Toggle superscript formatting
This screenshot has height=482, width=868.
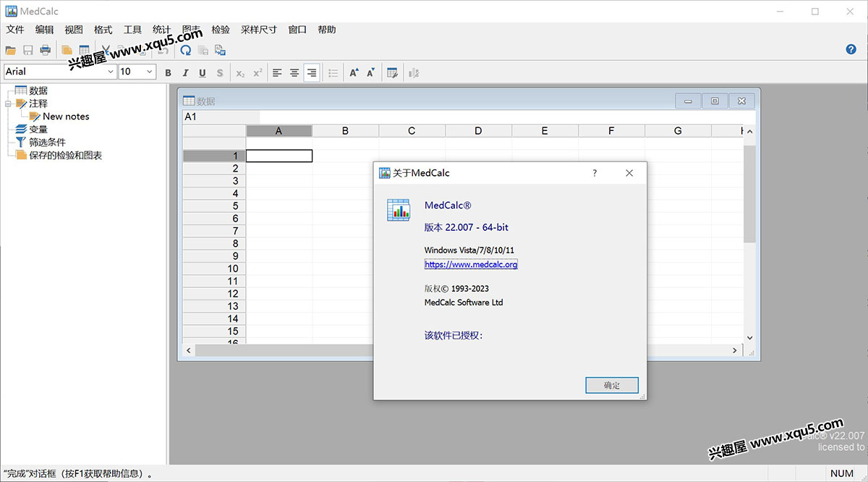coord(258,72)
